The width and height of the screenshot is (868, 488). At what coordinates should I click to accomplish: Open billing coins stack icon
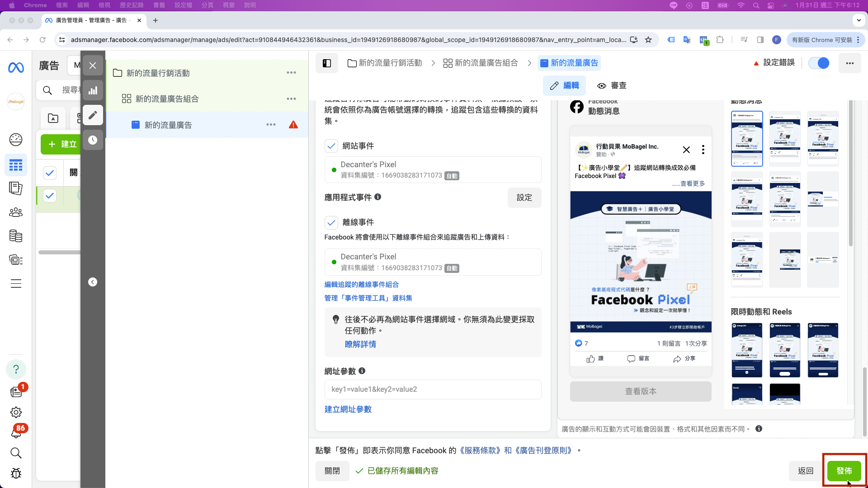click(16, 236)
